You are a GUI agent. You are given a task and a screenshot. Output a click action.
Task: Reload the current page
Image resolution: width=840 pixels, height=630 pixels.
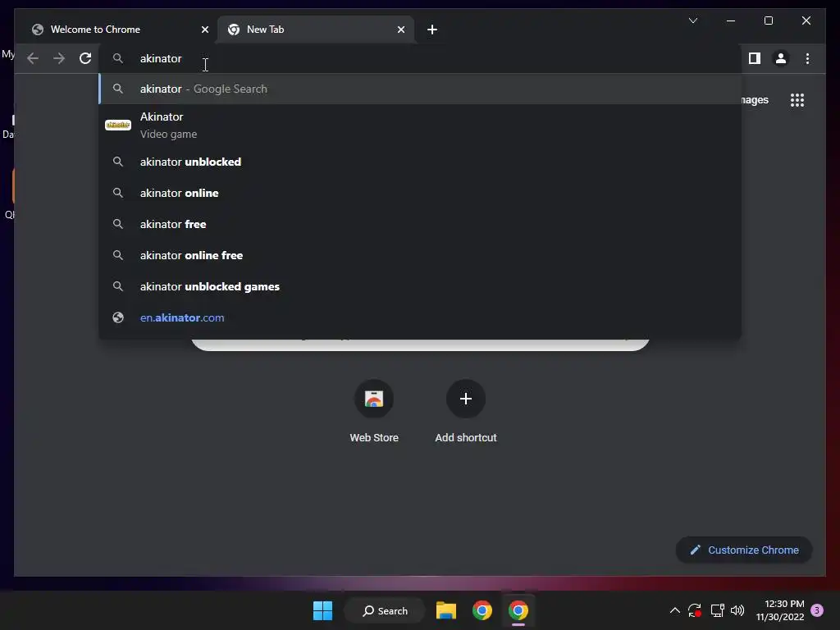point(85,58)
